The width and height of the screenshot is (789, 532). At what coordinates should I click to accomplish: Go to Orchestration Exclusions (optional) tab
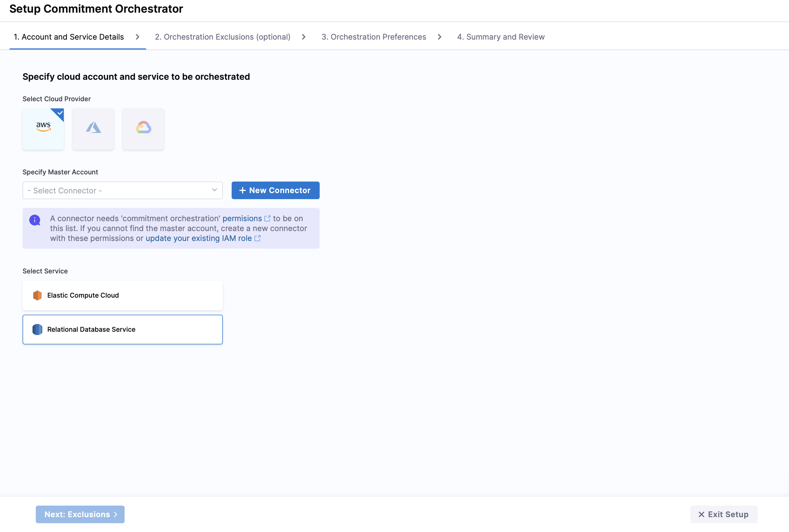pos(222,37)
